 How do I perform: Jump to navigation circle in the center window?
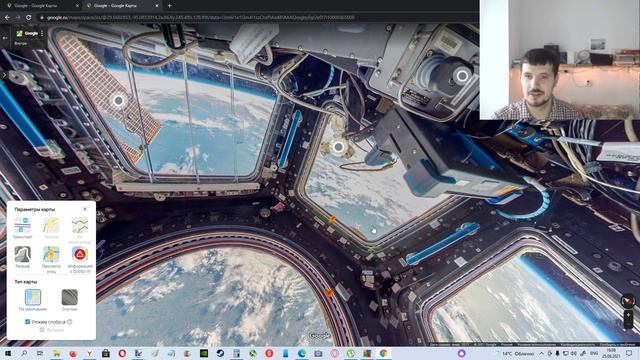point(338,147)
